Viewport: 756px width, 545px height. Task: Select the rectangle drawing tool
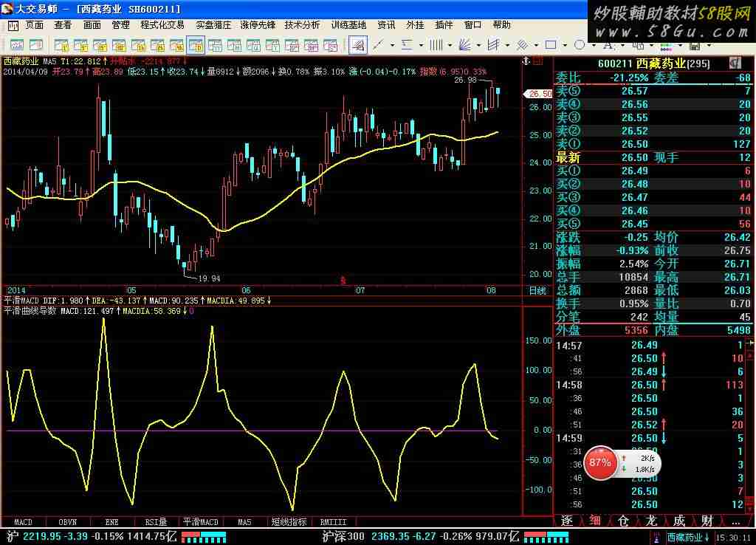(x=551, y=45)
